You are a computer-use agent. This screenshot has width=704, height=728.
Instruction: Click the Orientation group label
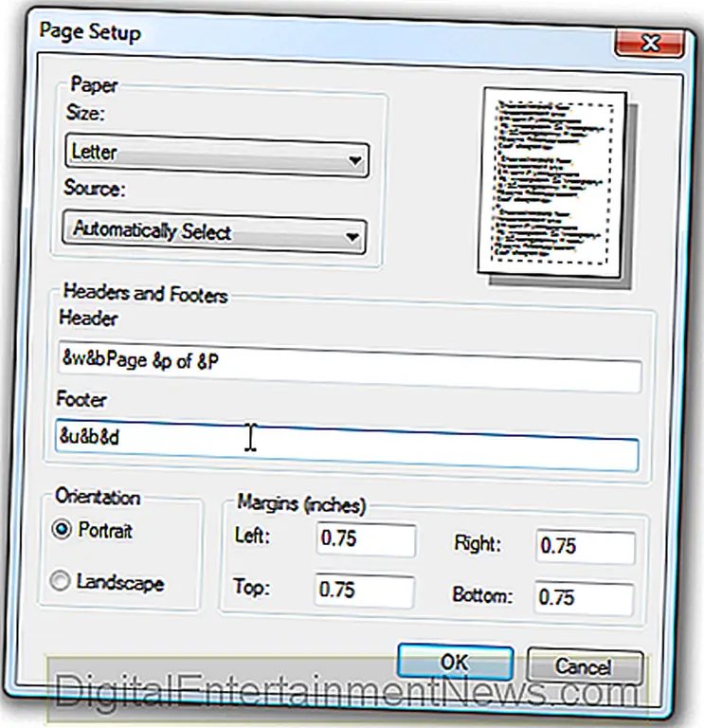coord(98,498)
